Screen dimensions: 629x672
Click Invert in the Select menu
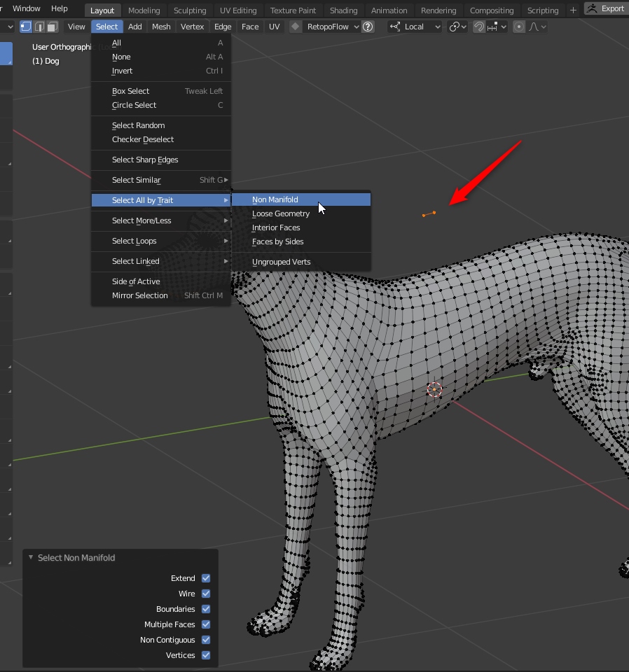coord(161,71)
